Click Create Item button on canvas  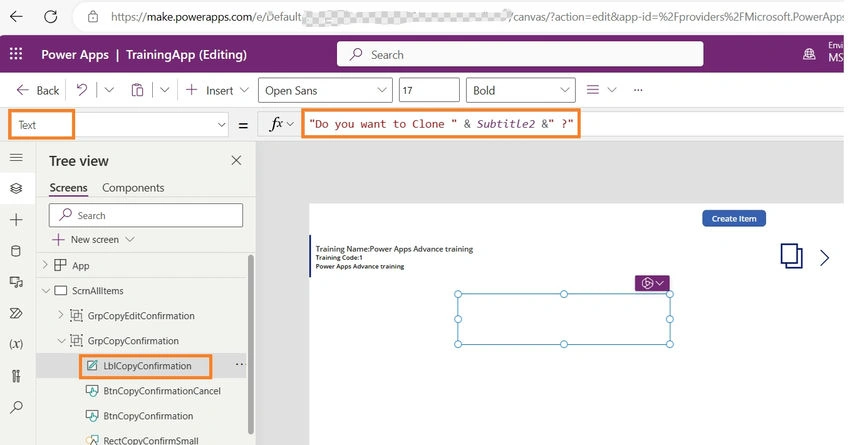(x=734, y=218)
